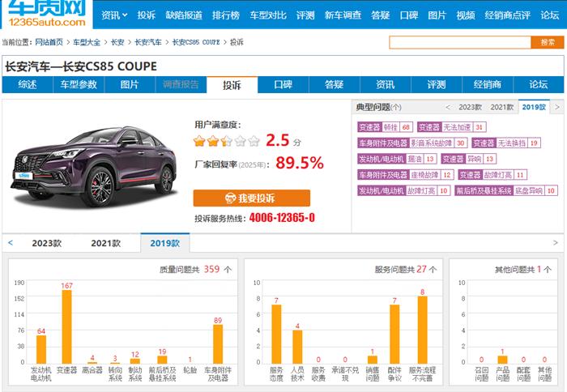Click the 车身附件及电器 座椅故障 12 tag

[406, 175]
